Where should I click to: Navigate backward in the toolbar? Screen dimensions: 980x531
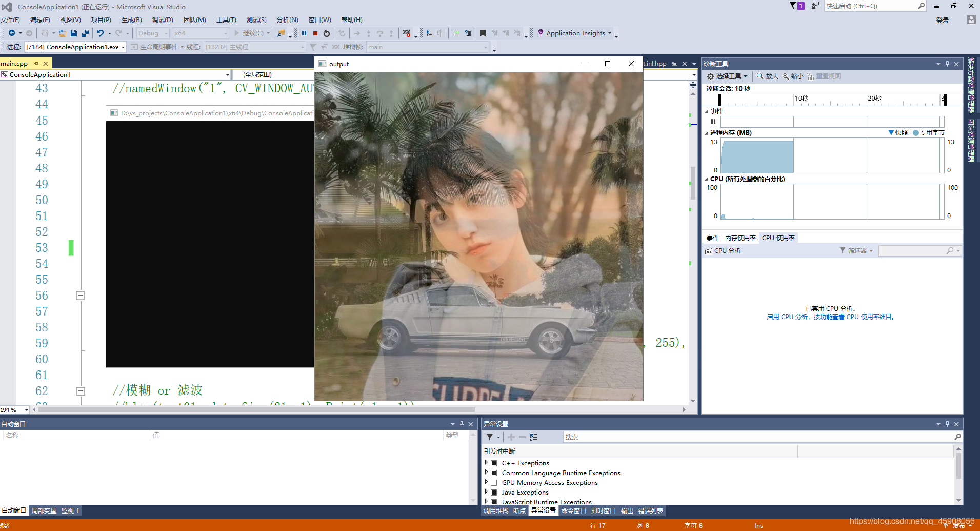pos(11,33)
